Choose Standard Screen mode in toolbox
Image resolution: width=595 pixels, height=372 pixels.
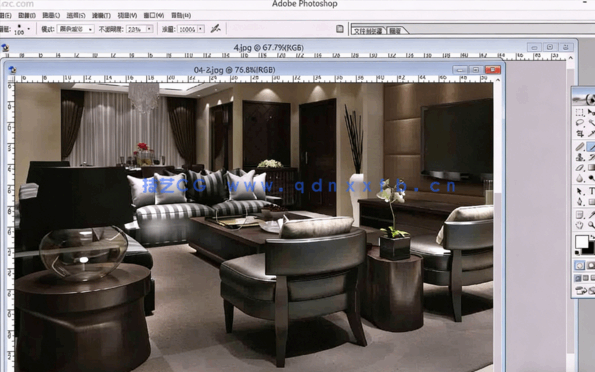click(578, 278)
